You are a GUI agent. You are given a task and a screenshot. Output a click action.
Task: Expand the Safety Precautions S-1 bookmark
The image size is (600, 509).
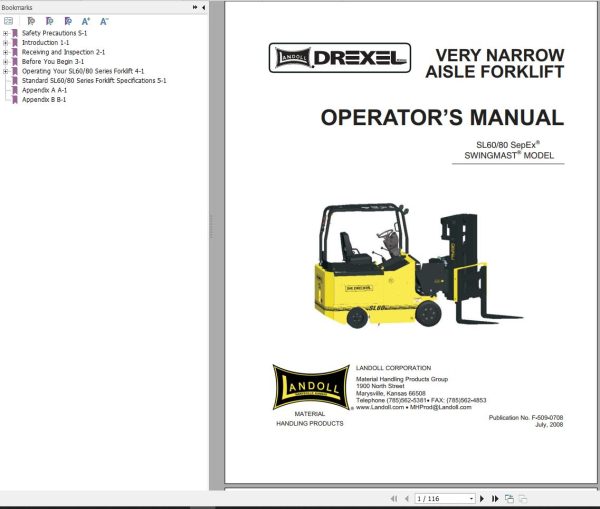pyautogui.click(x=5, y=33)
